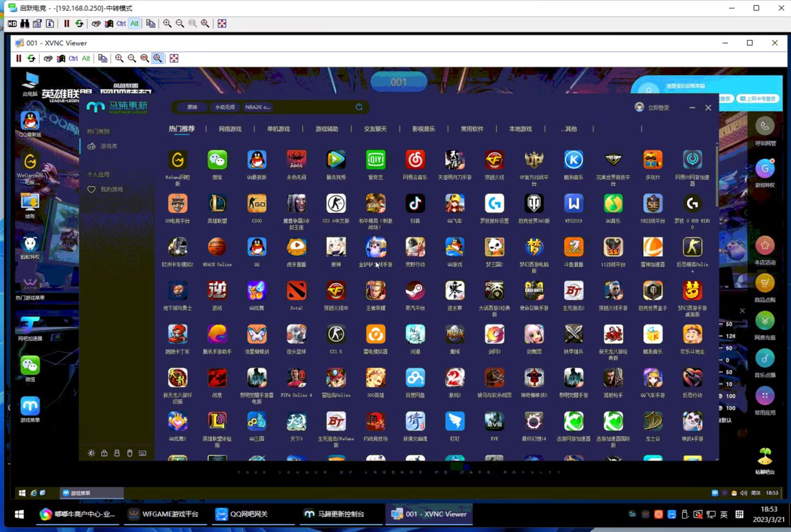This screenshot has height=532, width=791.
Task: Switch to 常用软件 tab
Action: coord(472,129)
